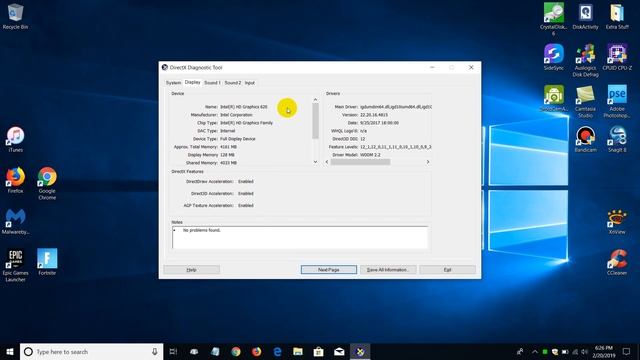Click Drivers panel scroll right arrow
The image size is (640, 360).
point(428,162)
